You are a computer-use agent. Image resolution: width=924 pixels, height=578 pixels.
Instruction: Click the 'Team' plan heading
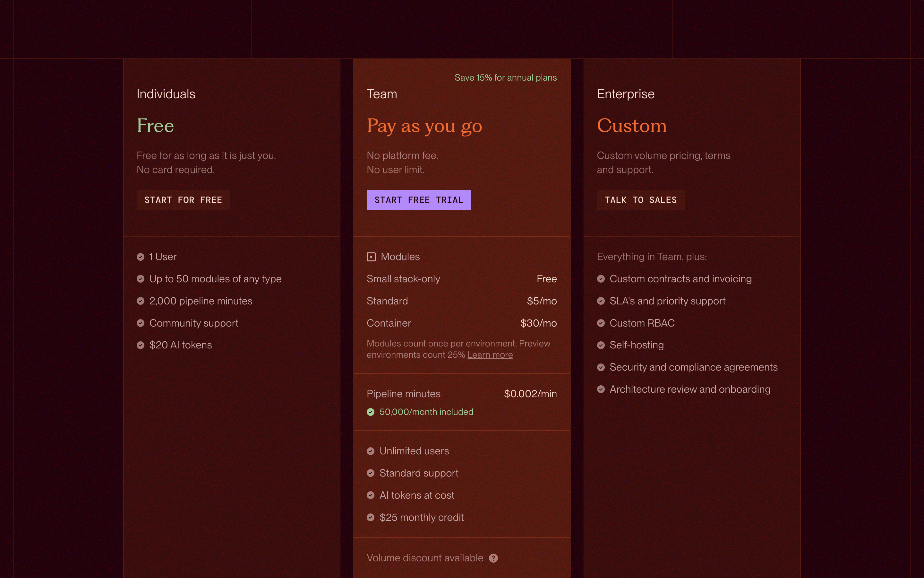(382, 94)
